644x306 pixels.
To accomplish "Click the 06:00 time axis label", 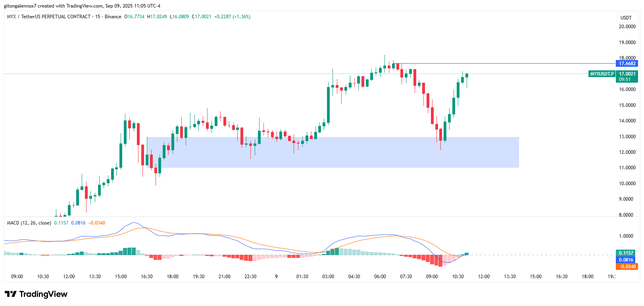I will [x=380, y=277].
